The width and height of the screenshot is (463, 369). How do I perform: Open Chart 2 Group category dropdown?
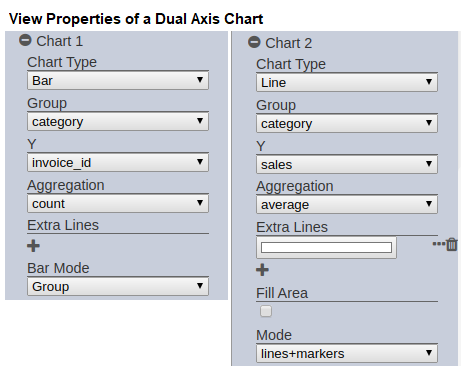pos(347,123)
